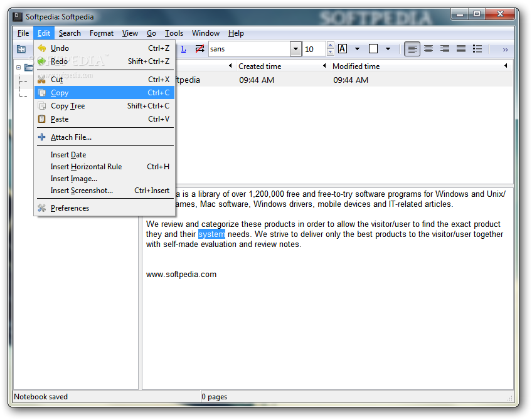Click the new folder toolbar icon
This screenshot has height=420, width=532.
(x=21, y=49)
